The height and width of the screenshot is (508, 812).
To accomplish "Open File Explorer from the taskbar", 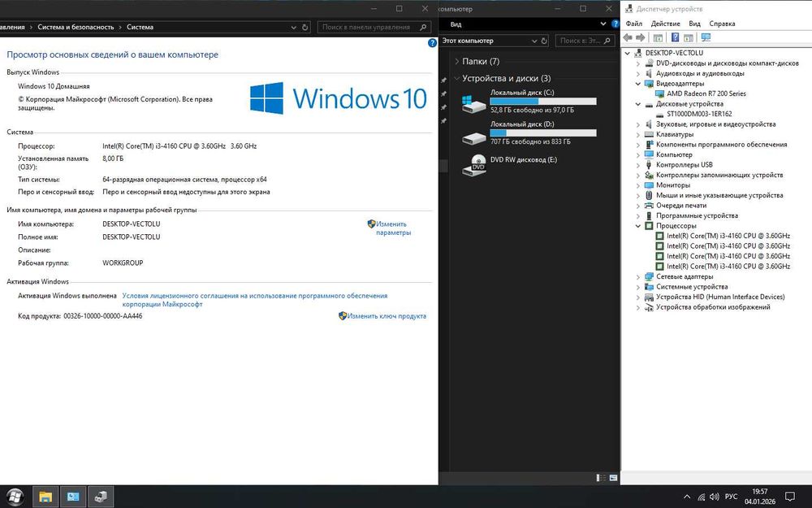I will [45, 497].
